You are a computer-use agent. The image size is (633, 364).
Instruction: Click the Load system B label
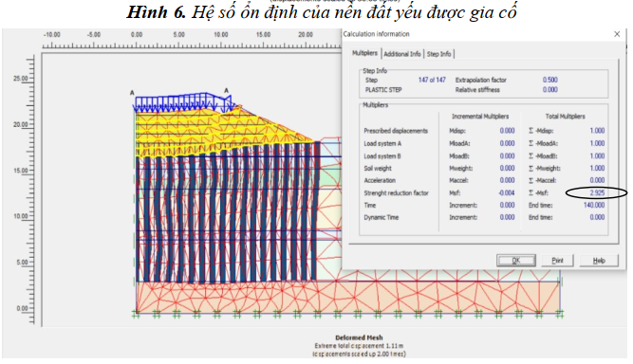pyautogui.click(x=382, y=156)
